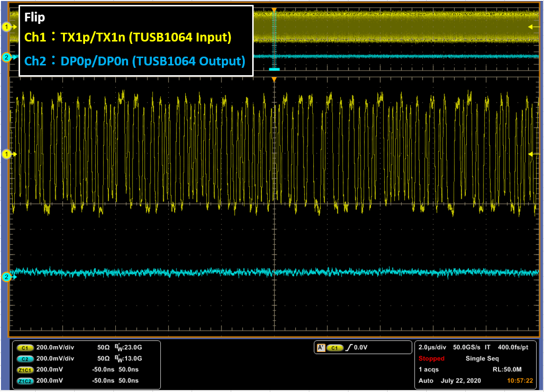Viewport: 544px width, 392px height.
Task: Click C2 vertical scale 200.0mV/div
Action: pyautogui.click(x=55, y=358)
